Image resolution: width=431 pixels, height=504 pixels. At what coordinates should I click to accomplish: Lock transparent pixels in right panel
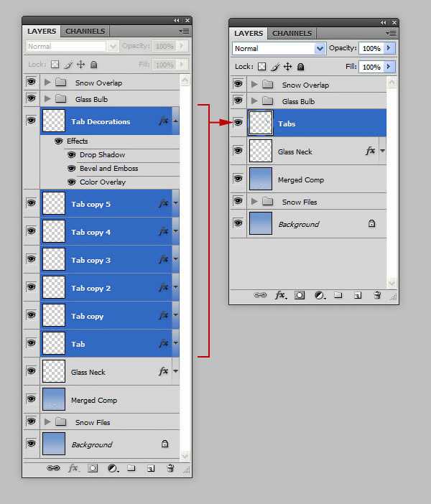coord(262,67)
